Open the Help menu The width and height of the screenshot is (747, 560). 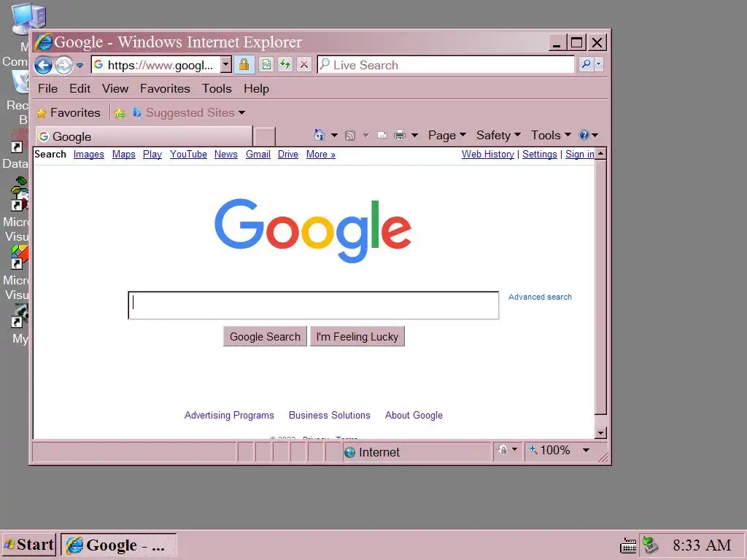click(x=256, y=88)
